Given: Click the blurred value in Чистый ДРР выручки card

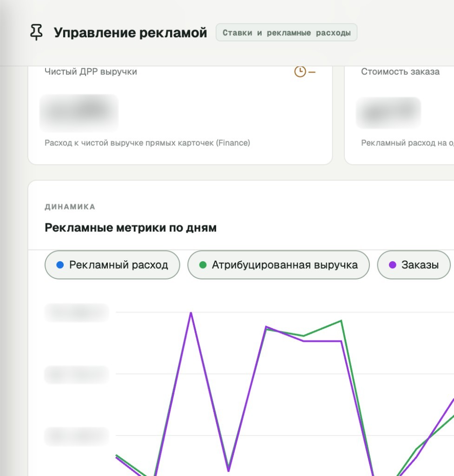Looking at the screenshot, I should pos(79,112).
